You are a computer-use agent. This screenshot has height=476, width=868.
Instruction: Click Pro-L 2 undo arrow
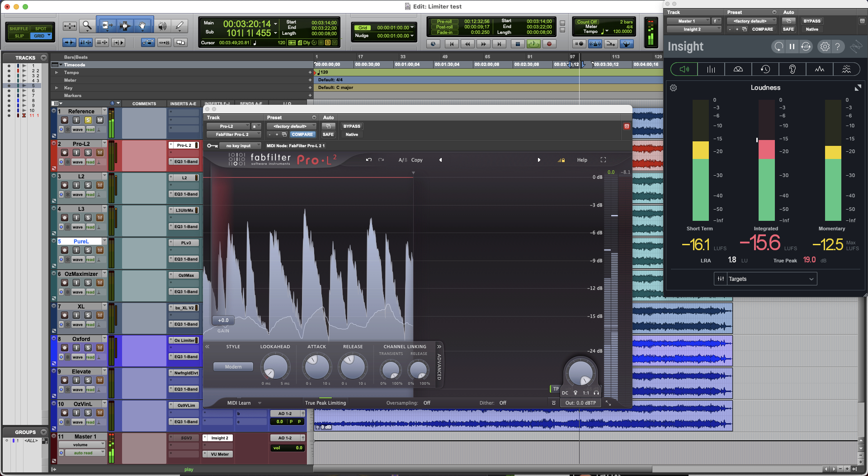369,160
